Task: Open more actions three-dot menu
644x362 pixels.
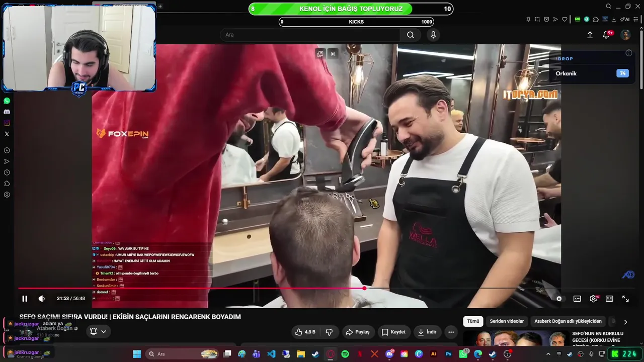Action: click(451, 332)
